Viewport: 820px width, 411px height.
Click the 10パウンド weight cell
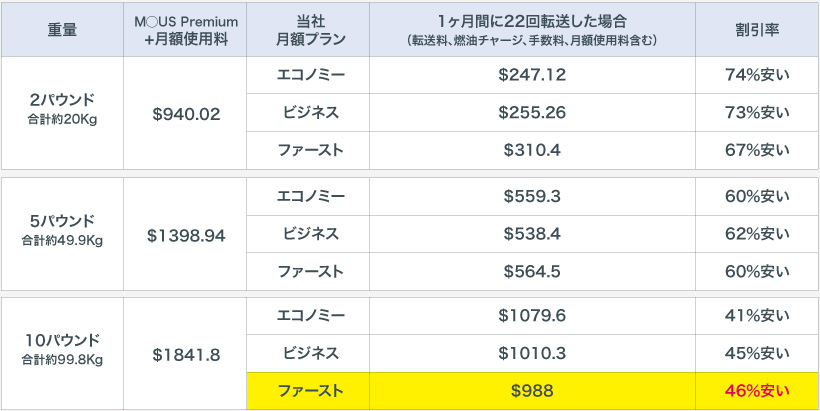coord(62,348)
